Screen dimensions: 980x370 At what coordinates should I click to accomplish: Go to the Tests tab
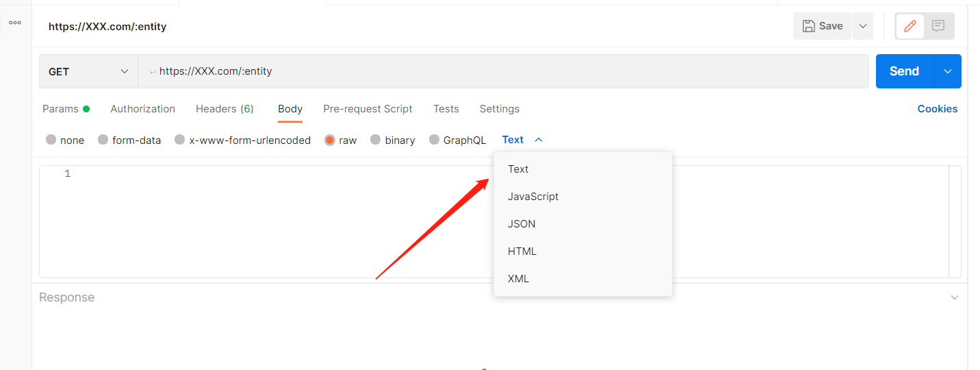tap(446, 109)
